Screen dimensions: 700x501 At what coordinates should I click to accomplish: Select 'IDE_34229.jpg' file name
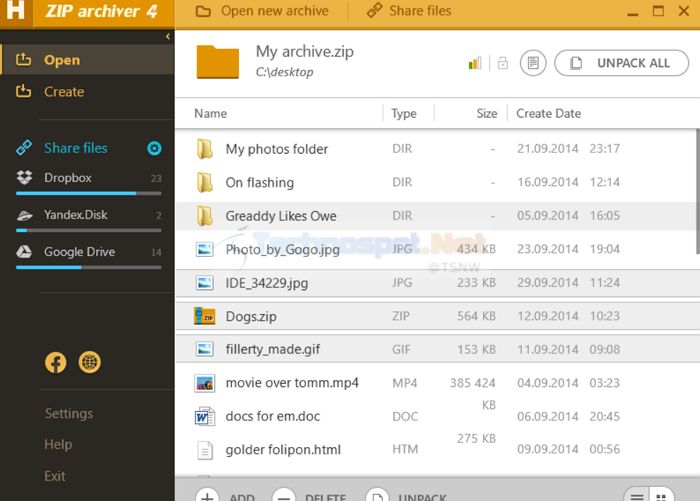click(267, 283)
